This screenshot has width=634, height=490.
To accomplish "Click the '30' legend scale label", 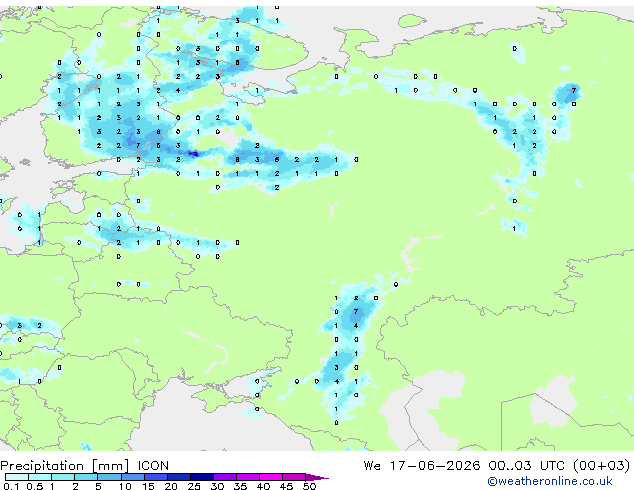I will tap(217, 486).
